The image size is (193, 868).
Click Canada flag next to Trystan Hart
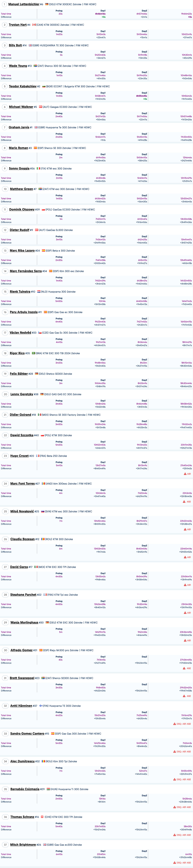coord(34,25)
